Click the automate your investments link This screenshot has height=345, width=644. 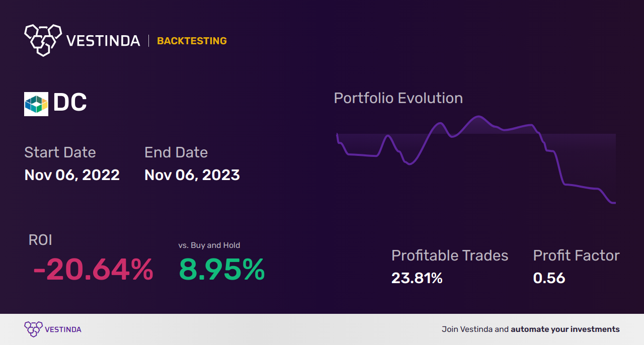(565, 329)
